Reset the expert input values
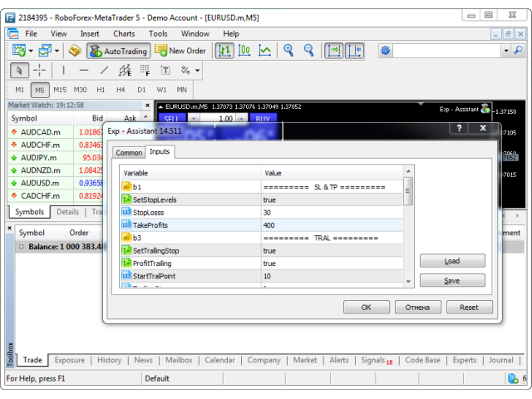This screenshot has height=399, width=532. (469, 308)
